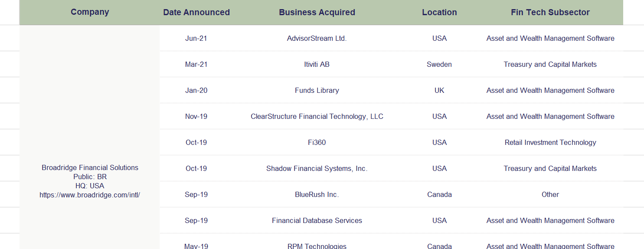The image size is (644, 249).
Task: Select the Location column header
Action: 439,12
